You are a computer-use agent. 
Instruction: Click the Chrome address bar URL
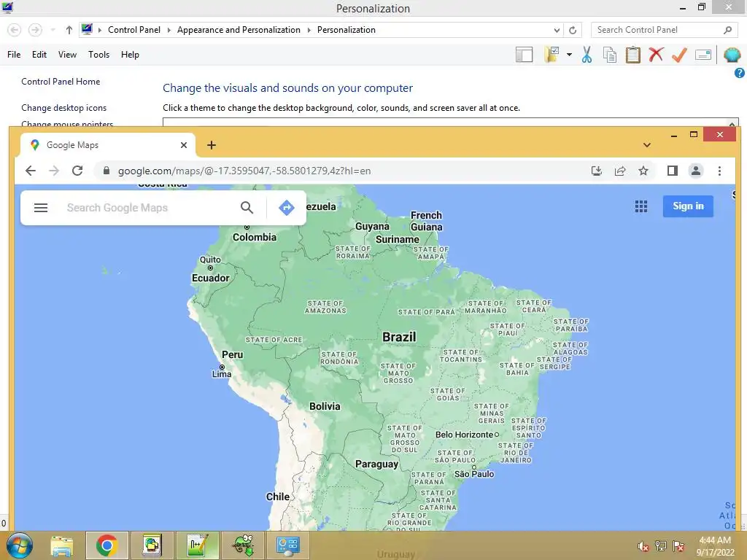pos(244,171)
